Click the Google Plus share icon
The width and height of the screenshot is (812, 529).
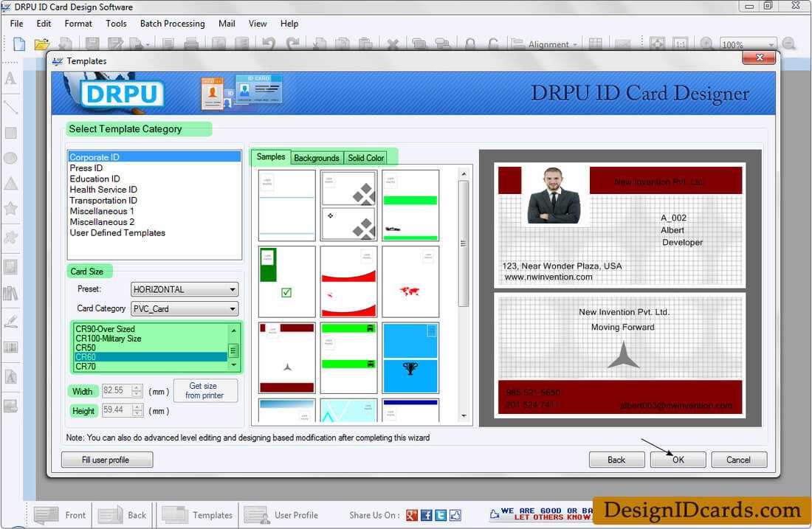click(412, 516)
